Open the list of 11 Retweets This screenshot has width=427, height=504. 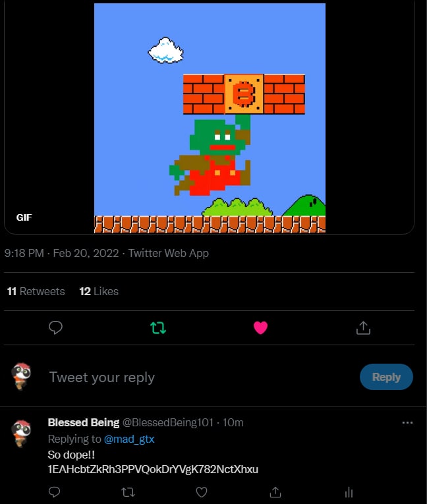[36, 291]
